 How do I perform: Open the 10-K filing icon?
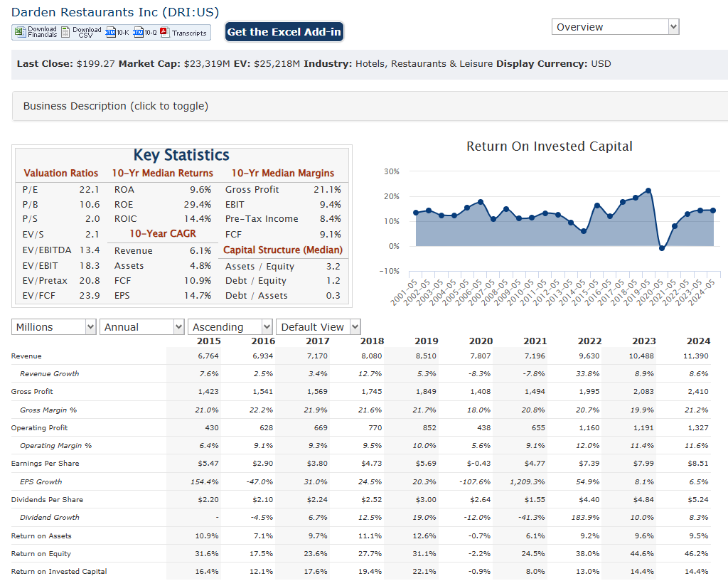coord(110,32)
